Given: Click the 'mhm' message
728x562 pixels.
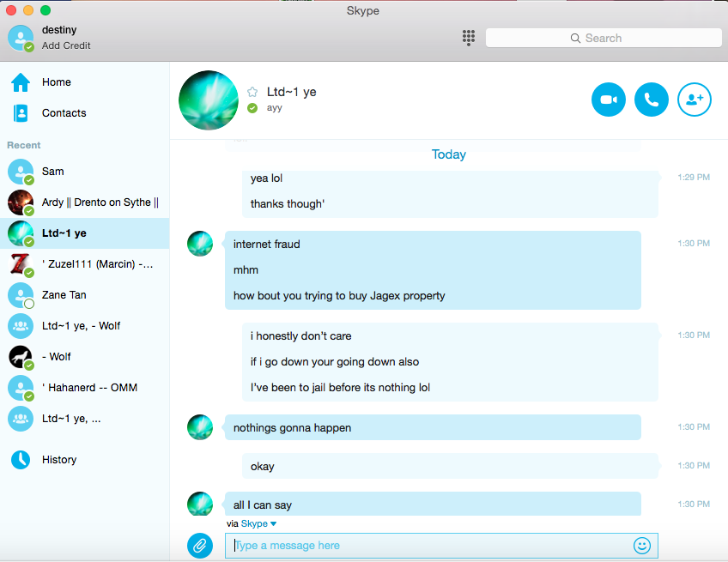Looking at the screenshot, I should pos(246,270).
